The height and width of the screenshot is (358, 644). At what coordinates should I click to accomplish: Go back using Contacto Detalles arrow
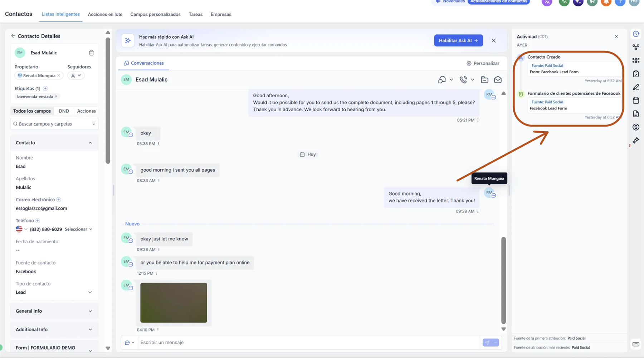tap(13, 36)
